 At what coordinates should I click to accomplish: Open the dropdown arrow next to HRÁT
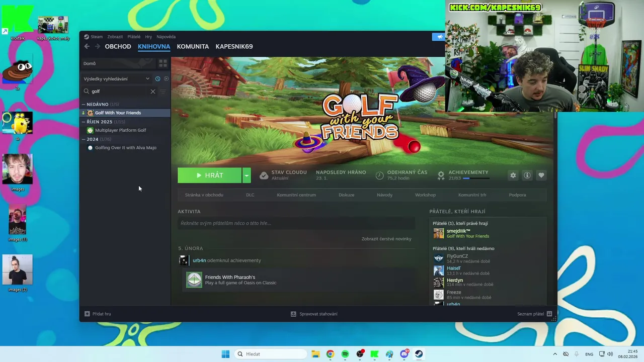click(247, 175)
